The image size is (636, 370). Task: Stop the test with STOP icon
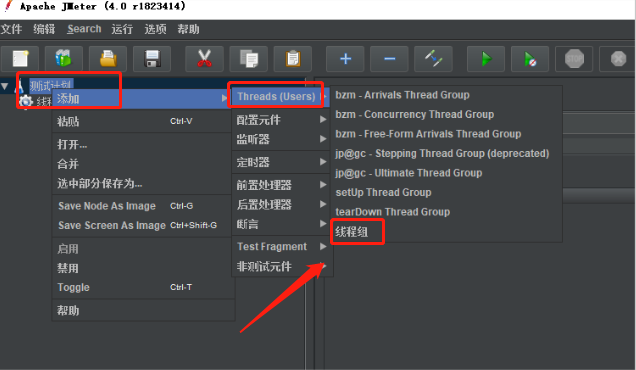click(x=574, y=59)
